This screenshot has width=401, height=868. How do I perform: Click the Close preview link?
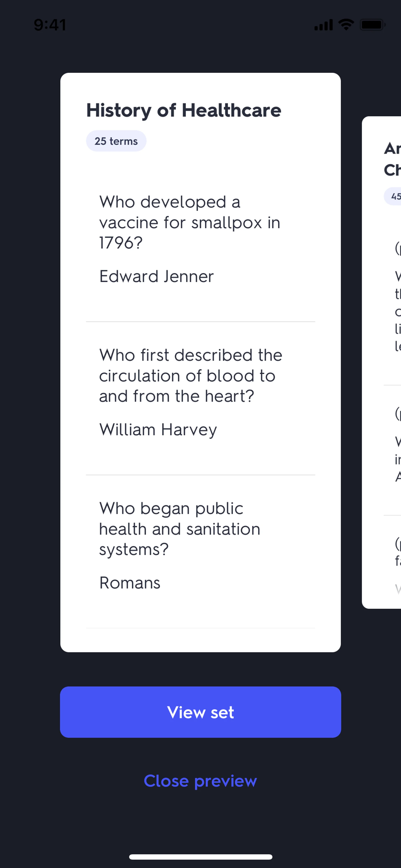(200, 781)
